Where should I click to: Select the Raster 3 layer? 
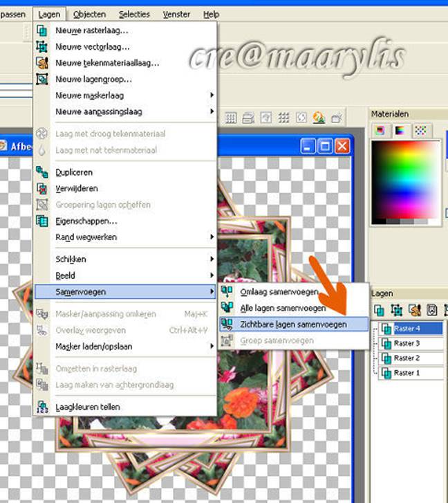[411, 343]
